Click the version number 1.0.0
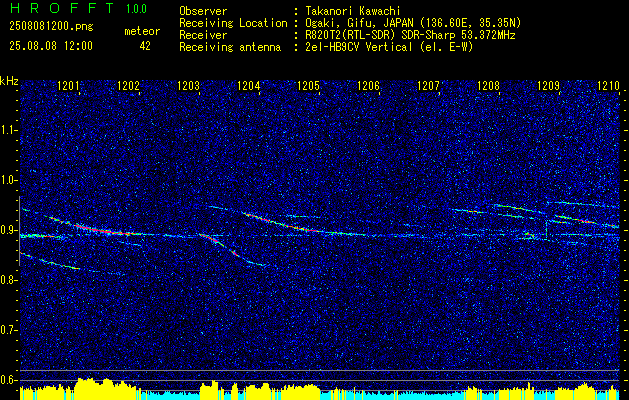The image size is (629, 400). (136, 8)
